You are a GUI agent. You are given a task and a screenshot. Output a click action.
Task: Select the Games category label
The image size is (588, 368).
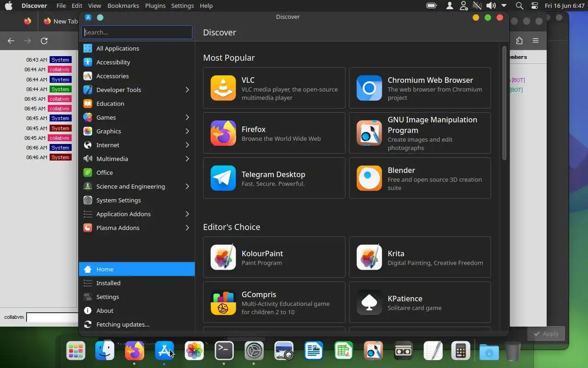pos(106,117)
